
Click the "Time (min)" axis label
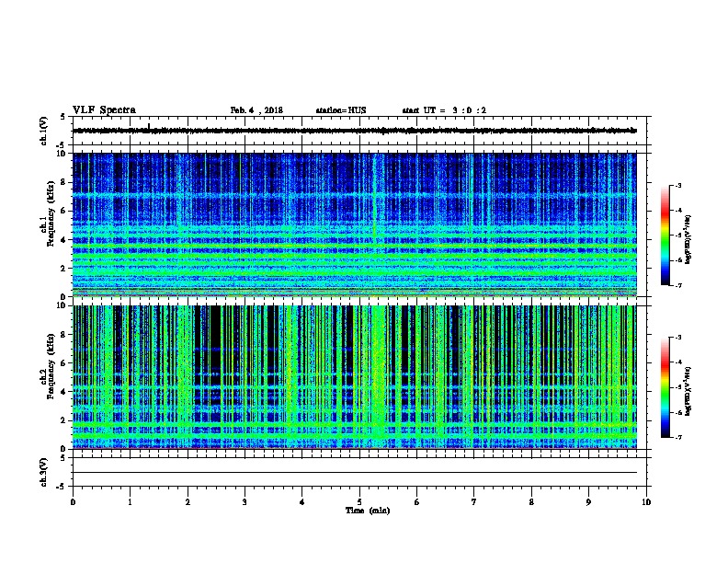pos(368,511)
